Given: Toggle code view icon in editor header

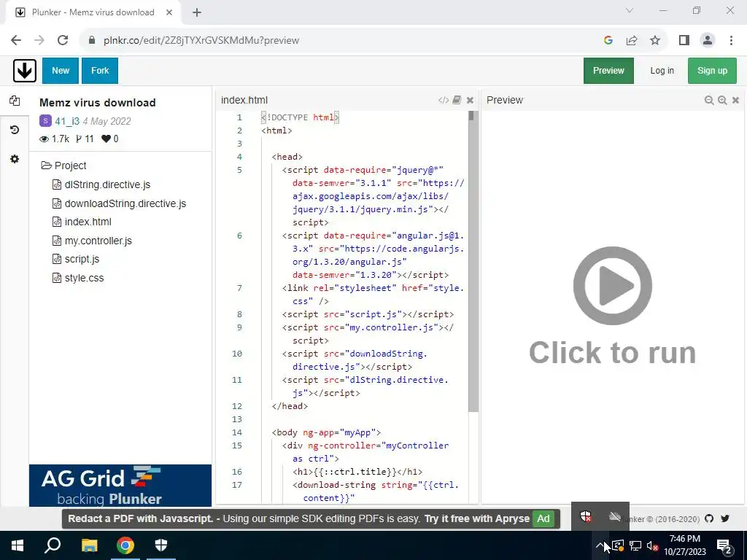Looking at the screenshot, I should (x=443, y=100).
